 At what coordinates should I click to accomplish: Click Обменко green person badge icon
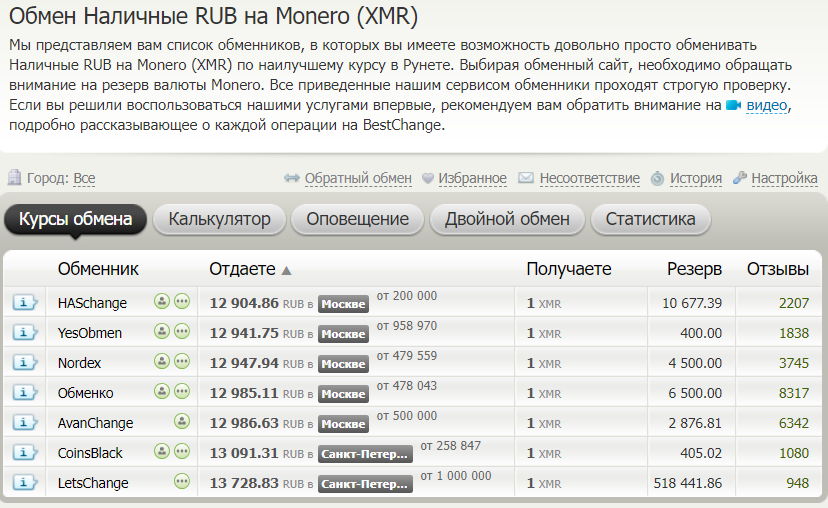click(x=162, y=392)
